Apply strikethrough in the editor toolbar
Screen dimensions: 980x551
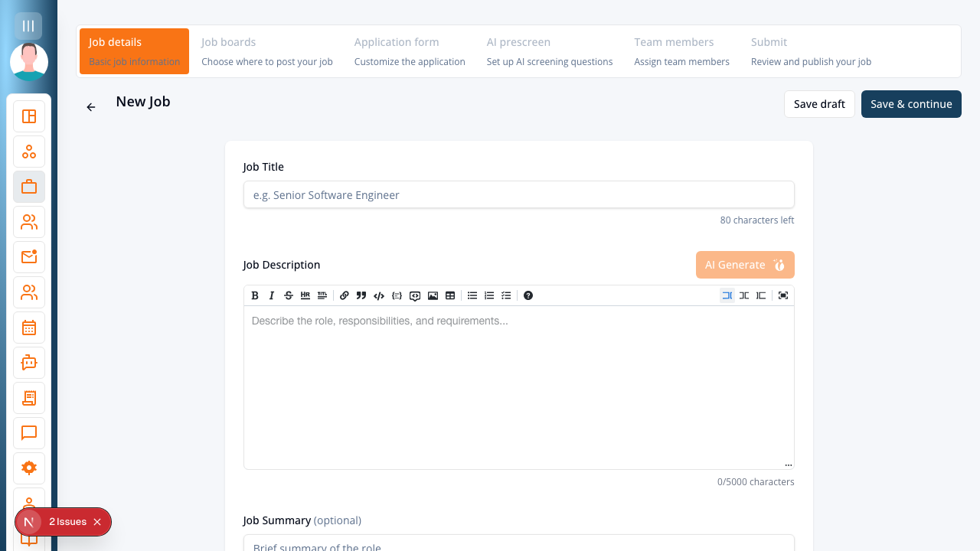point(289,295)
